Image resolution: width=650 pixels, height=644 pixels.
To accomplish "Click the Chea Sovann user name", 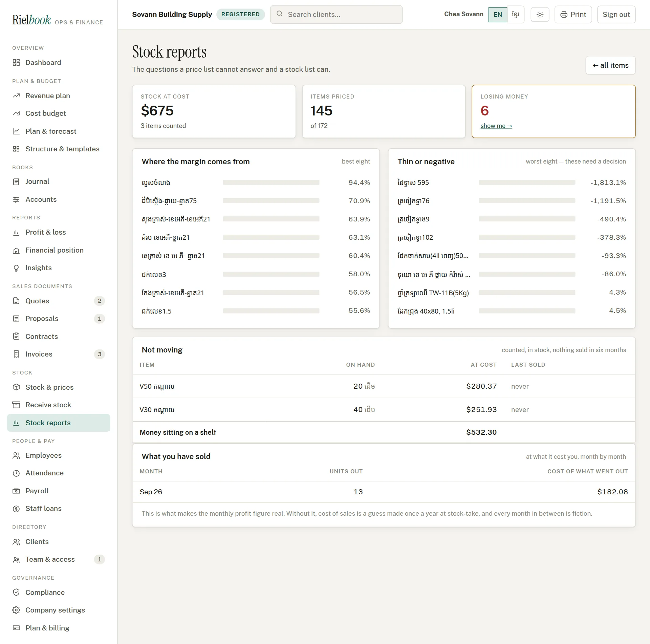I will pos(463,14).
